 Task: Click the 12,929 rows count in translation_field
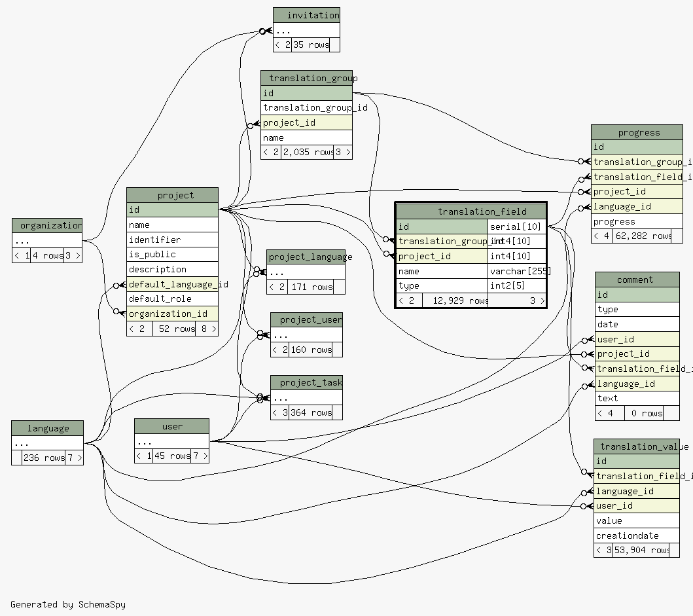coord(455,300)
